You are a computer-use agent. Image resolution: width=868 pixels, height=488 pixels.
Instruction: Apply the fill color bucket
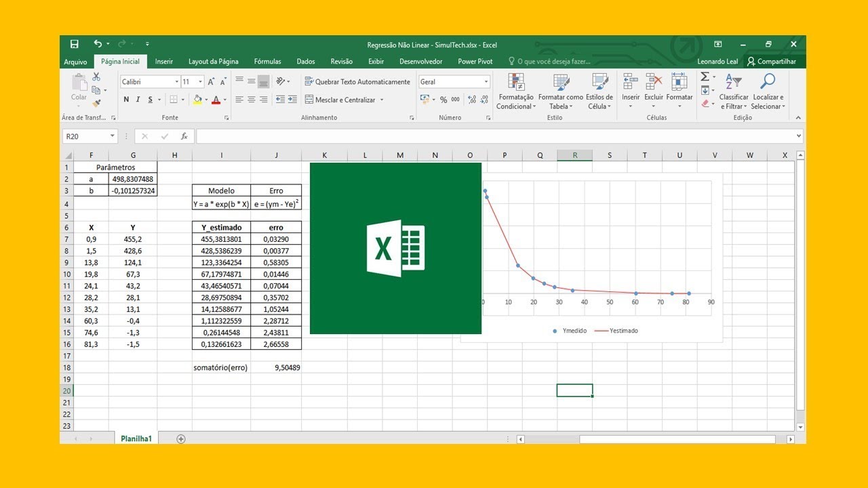pyautogui.click(x=197, y=100)
